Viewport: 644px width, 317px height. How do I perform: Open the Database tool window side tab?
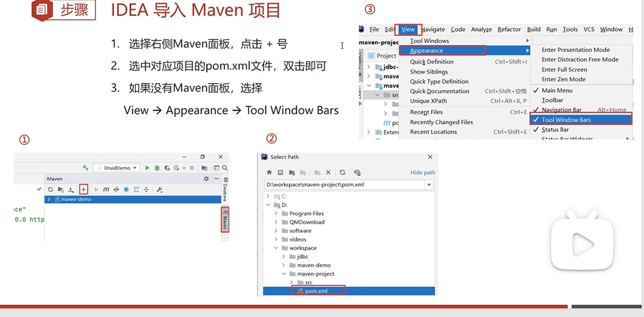[225, 190]
